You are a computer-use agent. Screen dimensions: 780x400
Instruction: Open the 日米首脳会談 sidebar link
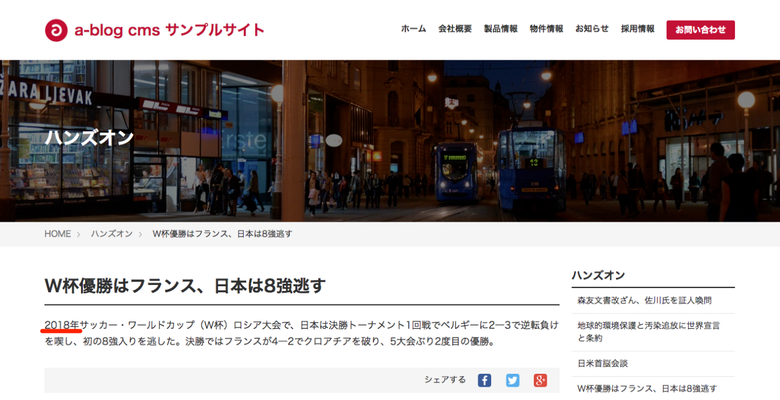click(602, 363)
